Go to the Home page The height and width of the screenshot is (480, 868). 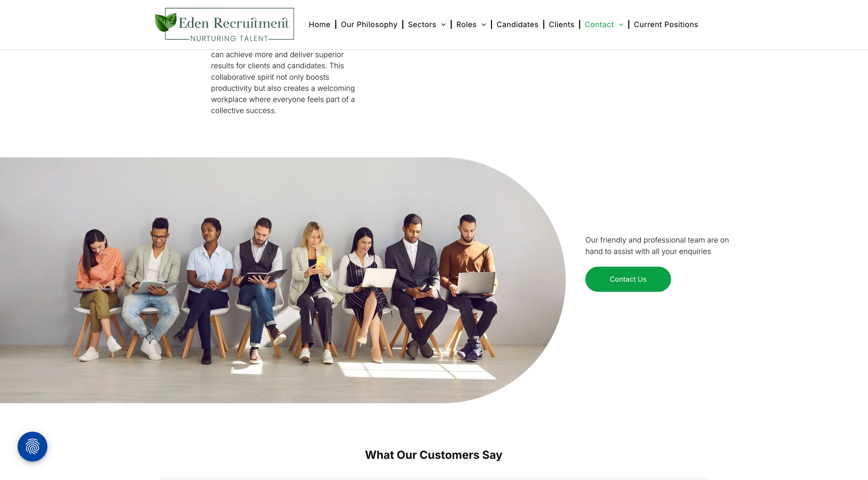[320, 24]
